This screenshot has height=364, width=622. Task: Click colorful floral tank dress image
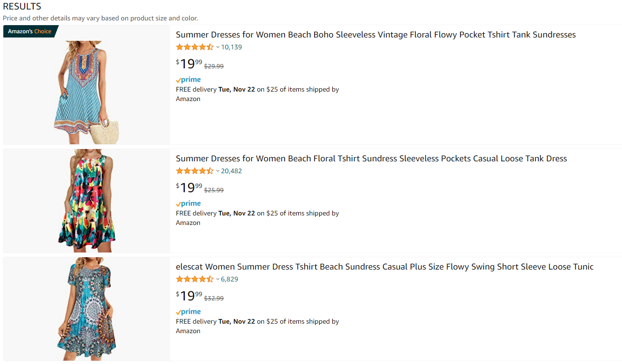tap(86, 201)
